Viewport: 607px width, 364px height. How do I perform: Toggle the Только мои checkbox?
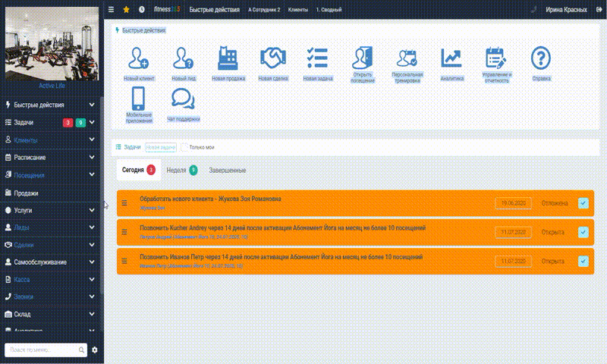click(x=184, y=146)
